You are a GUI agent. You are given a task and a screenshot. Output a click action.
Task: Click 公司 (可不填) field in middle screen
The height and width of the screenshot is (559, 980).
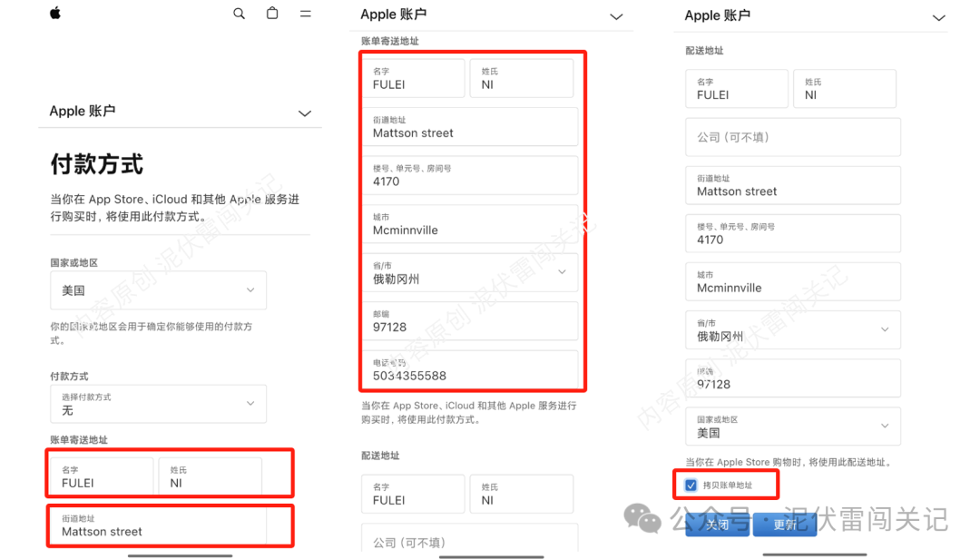470,539
